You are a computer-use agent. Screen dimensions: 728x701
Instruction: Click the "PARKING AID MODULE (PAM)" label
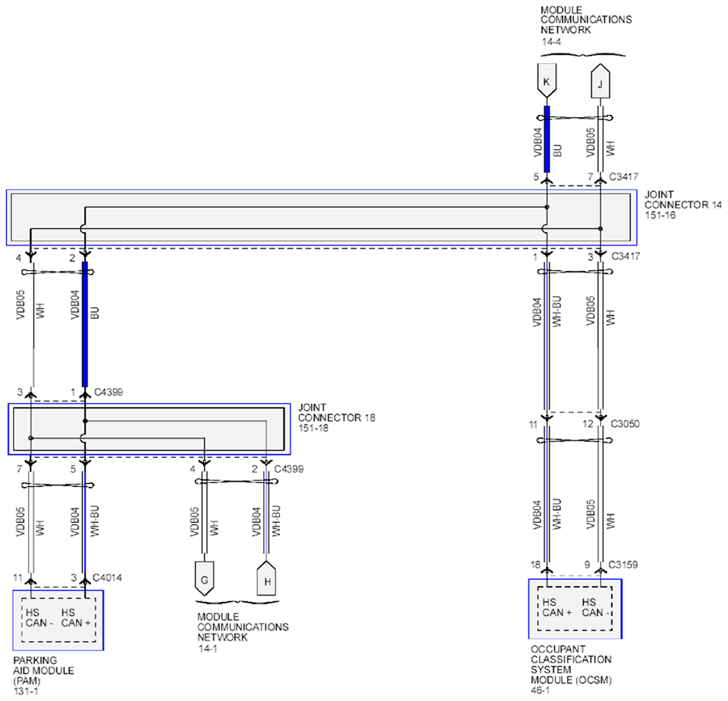tap(43, 670)
